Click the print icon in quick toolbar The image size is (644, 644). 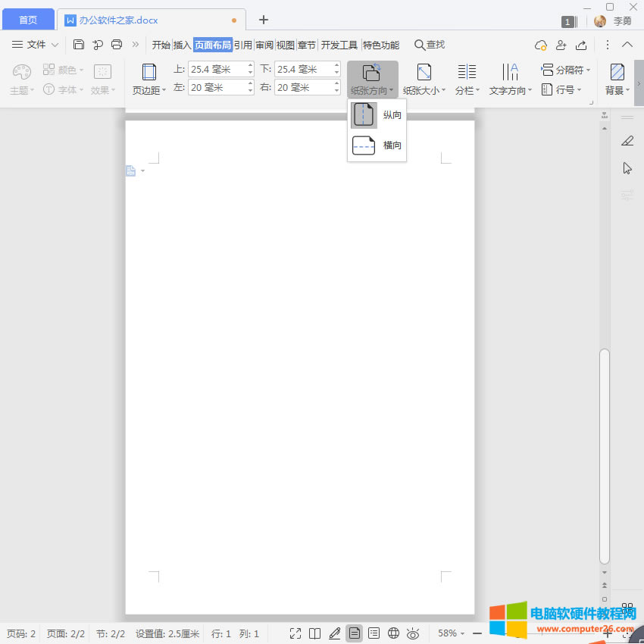pyautogui.click(x=117, y=45)
